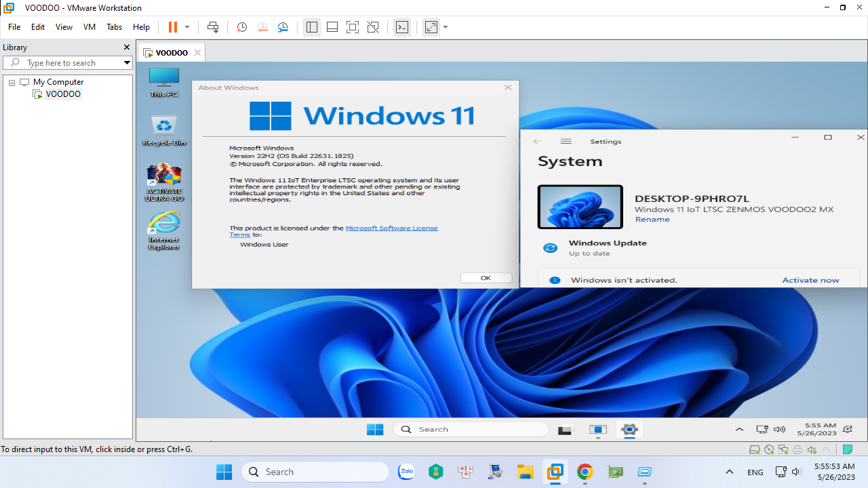Open Zalo from the host taskbar
The height and width of the screenshot is (488, 868).
tap(406, 472)
